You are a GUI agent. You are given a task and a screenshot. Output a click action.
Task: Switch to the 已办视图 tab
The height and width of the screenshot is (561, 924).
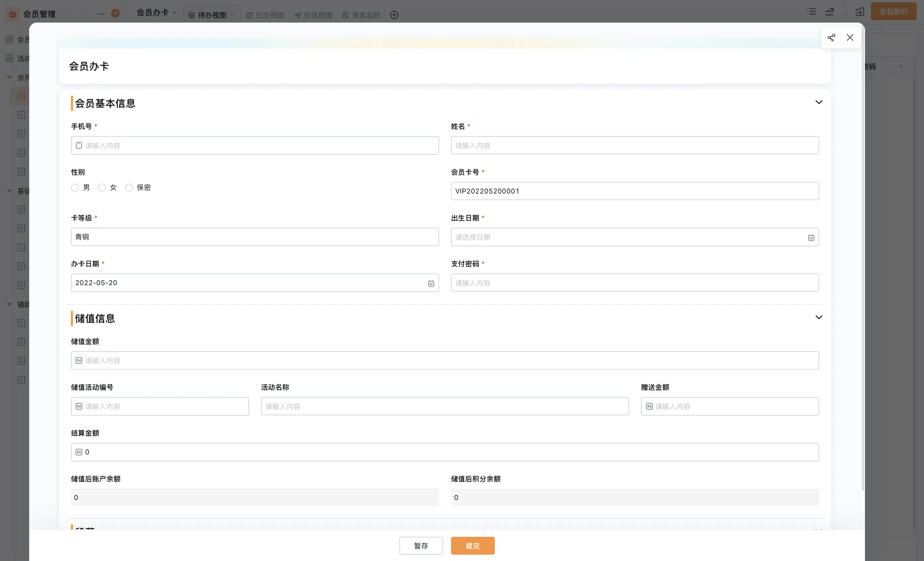[265, 15]
